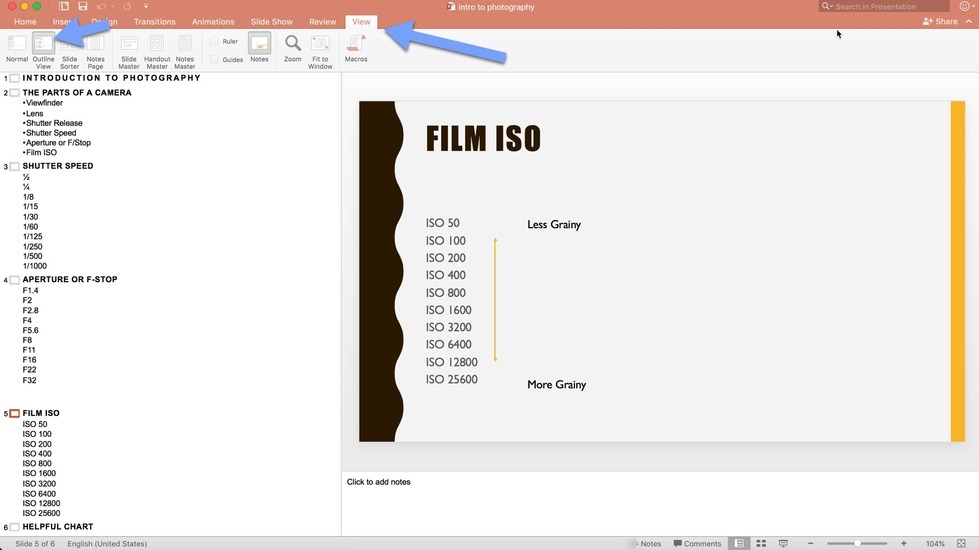Click the Save icon in title bar
The image size is (979, 550).
tap(83, 7)
